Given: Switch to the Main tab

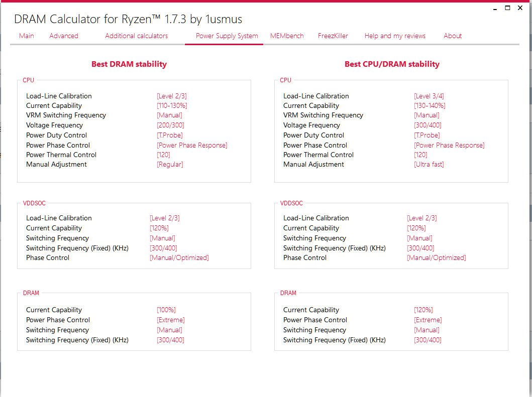Looking at the screenshot, I should [27, 36].
